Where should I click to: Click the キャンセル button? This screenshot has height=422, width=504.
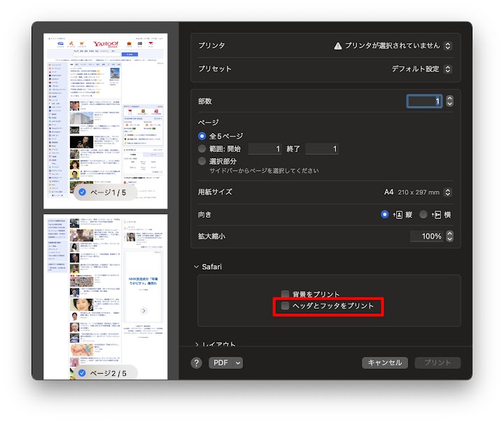(x=385, y=363)
